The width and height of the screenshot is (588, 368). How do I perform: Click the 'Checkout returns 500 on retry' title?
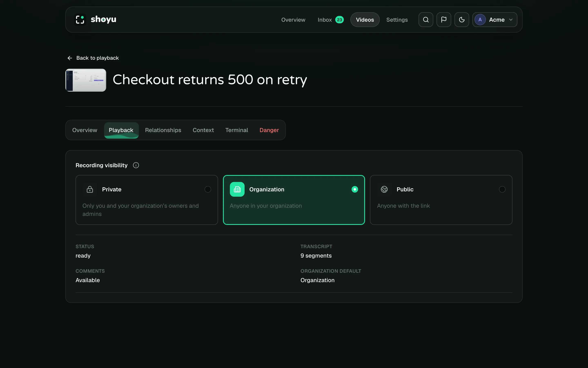[210, 80]
